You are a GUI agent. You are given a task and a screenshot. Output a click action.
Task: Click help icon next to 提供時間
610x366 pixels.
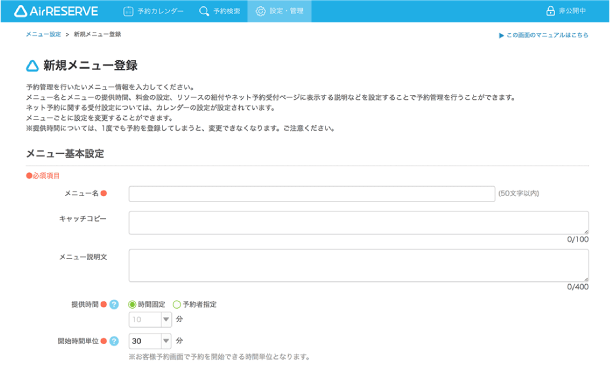pyautogui.click(x=114, y=305)
